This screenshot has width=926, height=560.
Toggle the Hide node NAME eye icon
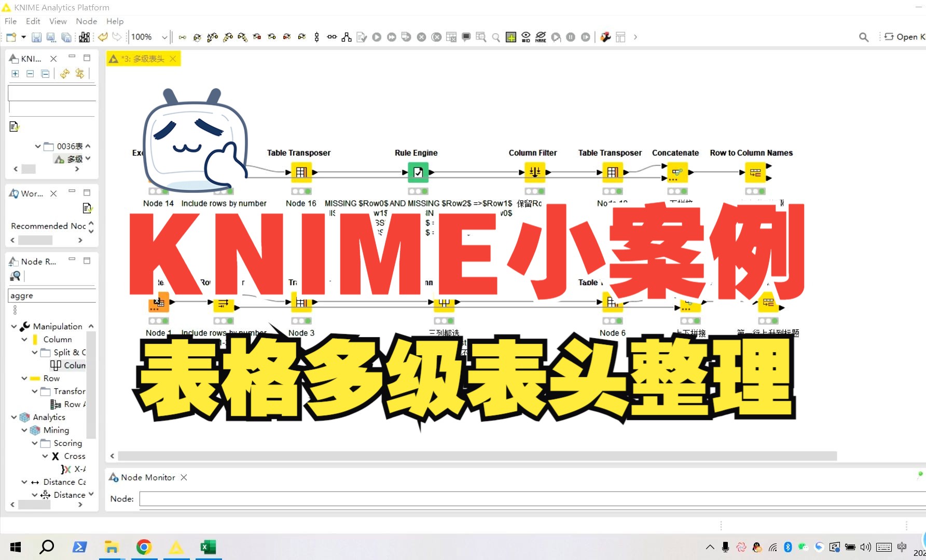click(541, 37)
